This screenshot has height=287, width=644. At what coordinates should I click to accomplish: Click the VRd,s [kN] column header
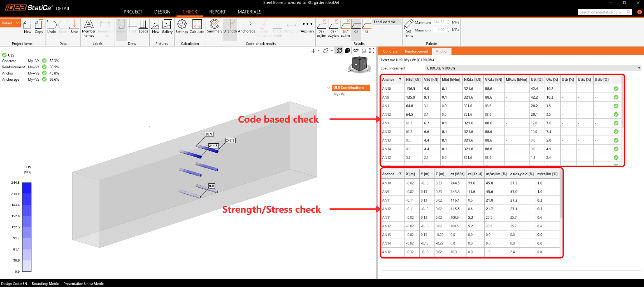tap(493, 80)
